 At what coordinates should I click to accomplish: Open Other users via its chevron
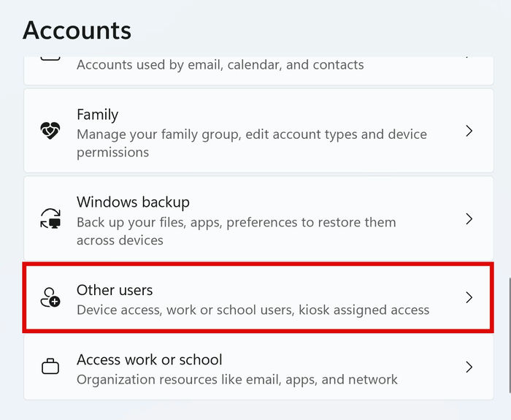coord(469,297)
